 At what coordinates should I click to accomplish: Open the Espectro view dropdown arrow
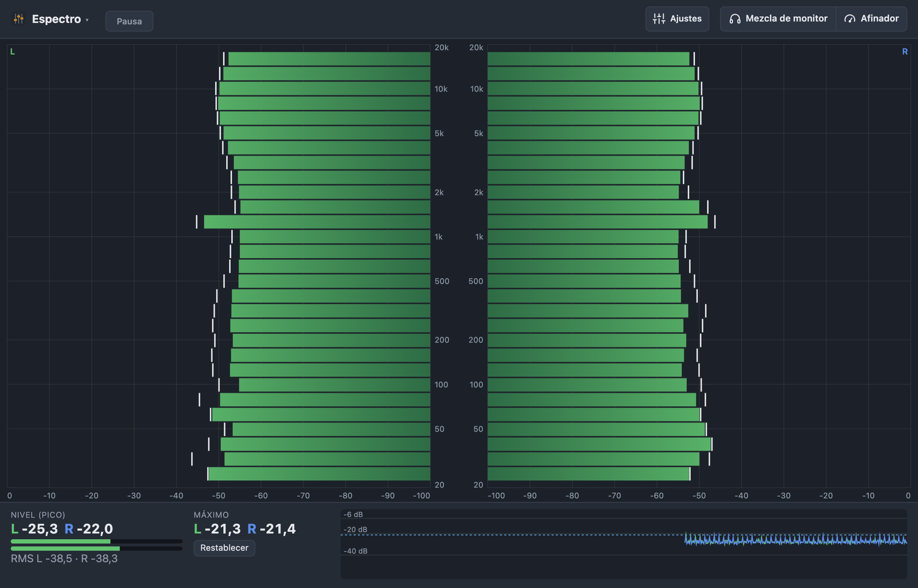87,20
